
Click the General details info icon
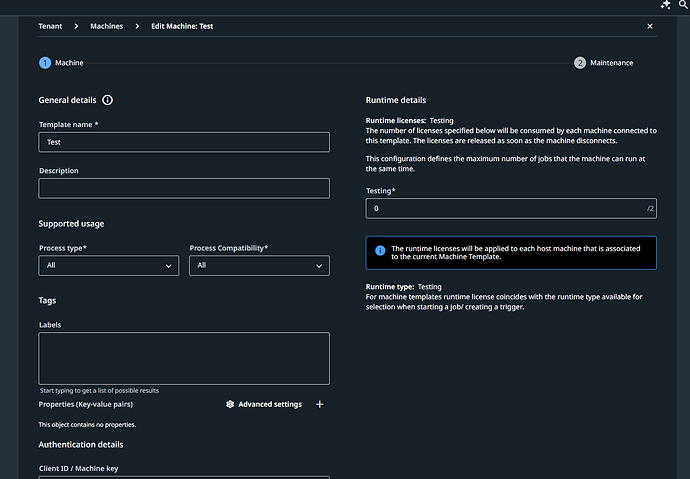[107, 100]
